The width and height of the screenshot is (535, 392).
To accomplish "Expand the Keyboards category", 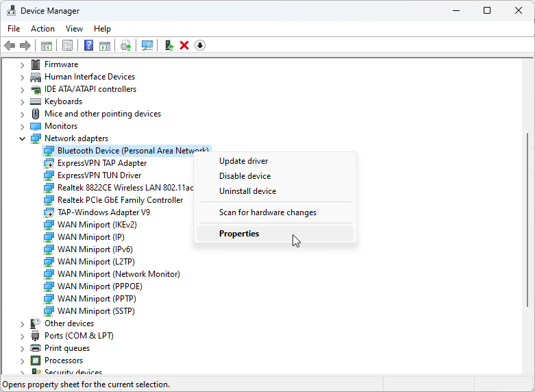I will click(22, 101).
